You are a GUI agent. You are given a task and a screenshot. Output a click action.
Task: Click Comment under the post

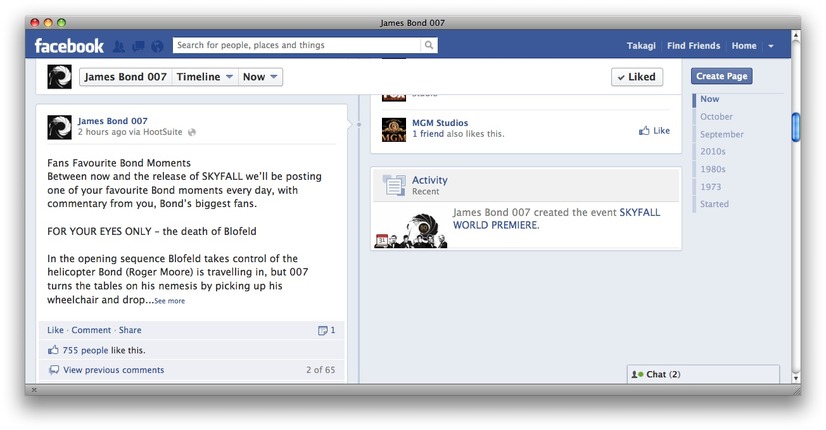(x=91, y=330)
